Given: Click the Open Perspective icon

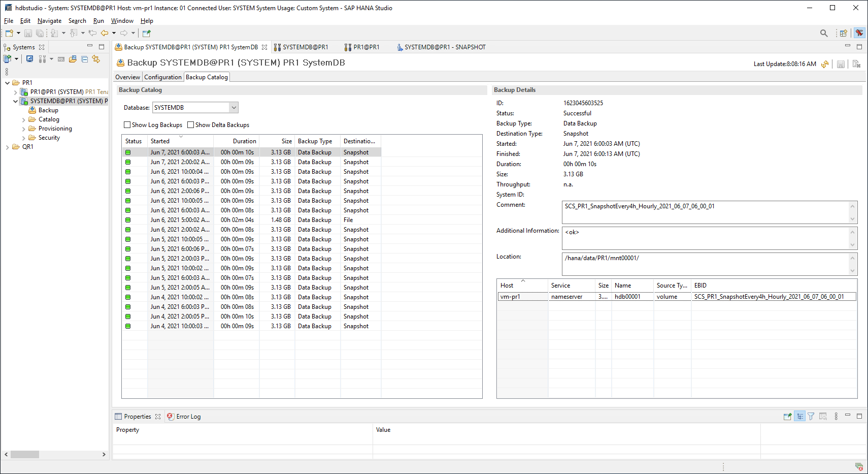Looking at the screenshot, I should (843, 33).
